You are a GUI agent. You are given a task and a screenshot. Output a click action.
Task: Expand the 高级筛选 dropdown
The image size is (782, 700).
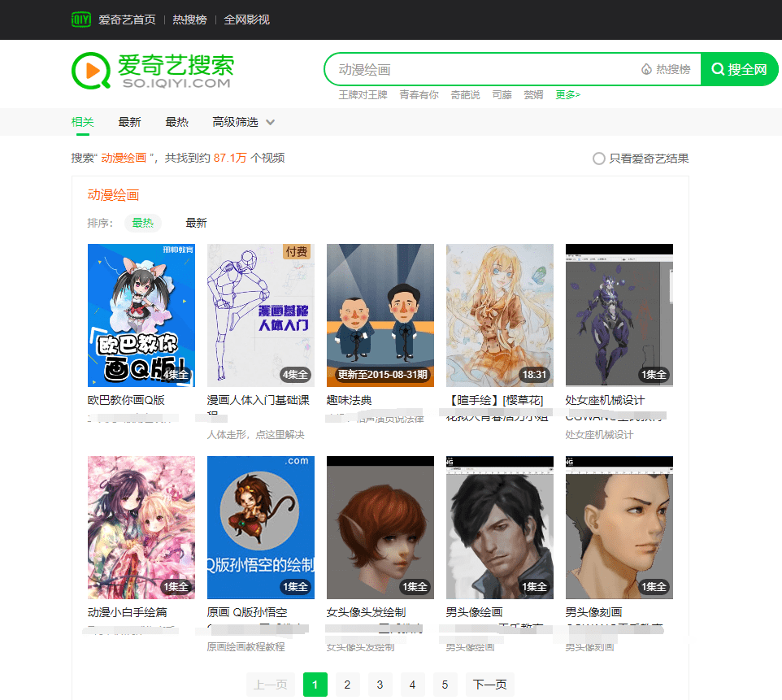pyautogui.click(x=243, y=122)
